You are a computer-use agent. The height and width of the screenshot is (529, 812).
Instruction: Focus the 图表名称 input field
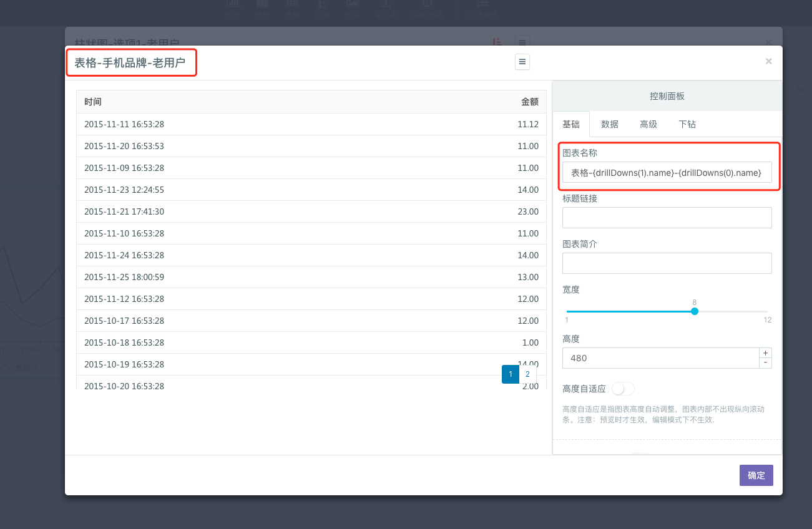coord(667,172)
